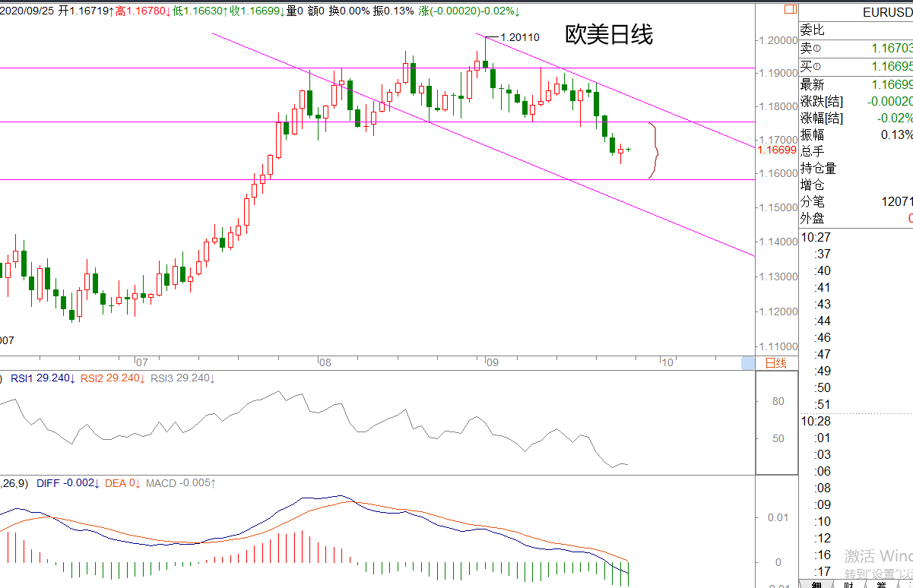
Task: Click the RSI1 29.240 indicator label
Action: [x=42, y=378]
